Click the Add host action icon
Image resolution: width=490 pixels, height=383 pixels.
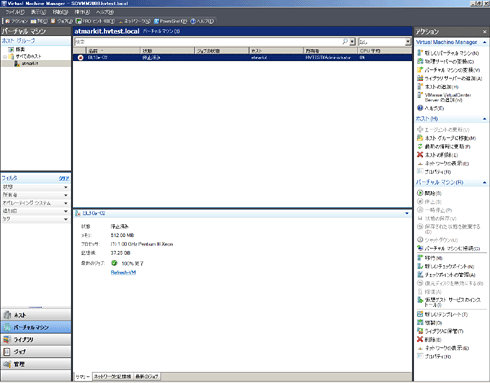(420, 86)
